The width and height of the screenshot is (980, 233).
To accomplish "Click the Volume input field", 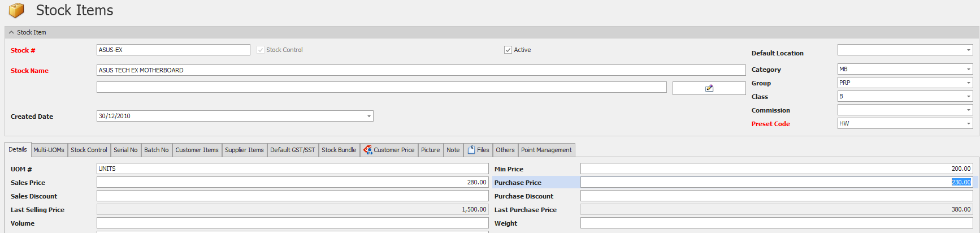I will pos(293,223).
